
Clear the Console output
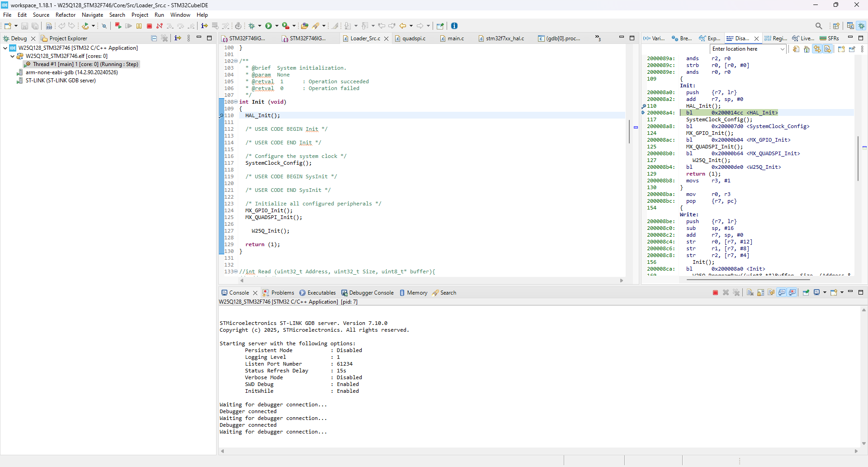[750, 292]
